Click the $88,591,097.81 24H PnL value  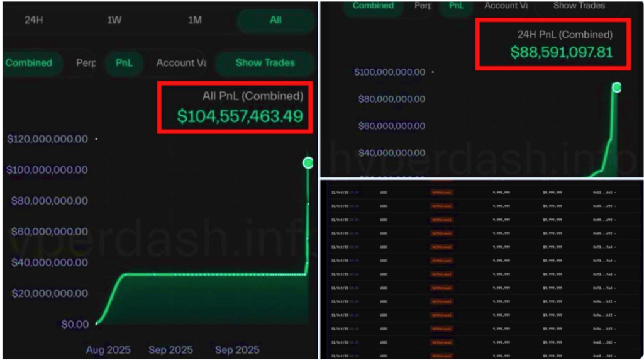[562, 52]
